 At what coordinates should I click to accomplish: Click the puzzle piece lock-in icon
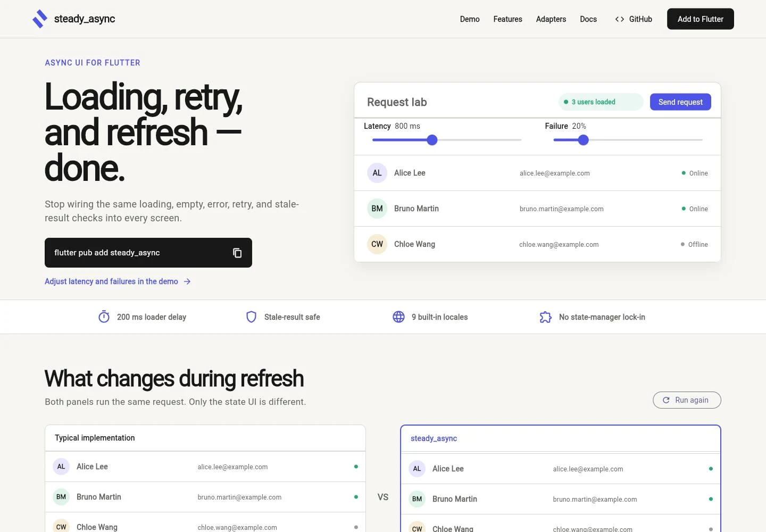(x=546, y=317)
